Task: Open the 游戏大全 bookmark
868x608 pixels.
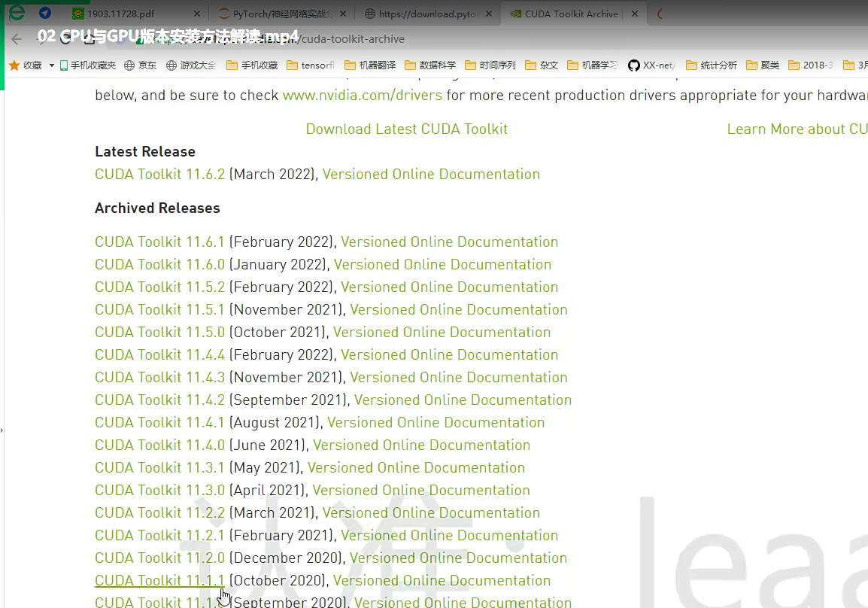Action: 190,65
